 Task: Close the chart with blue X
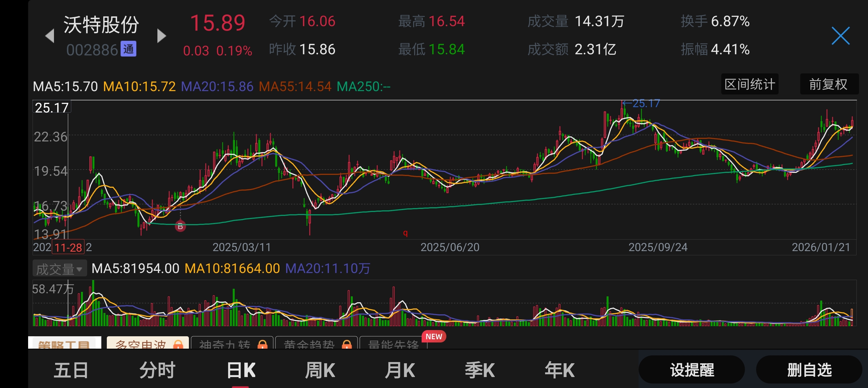(840, 36)
